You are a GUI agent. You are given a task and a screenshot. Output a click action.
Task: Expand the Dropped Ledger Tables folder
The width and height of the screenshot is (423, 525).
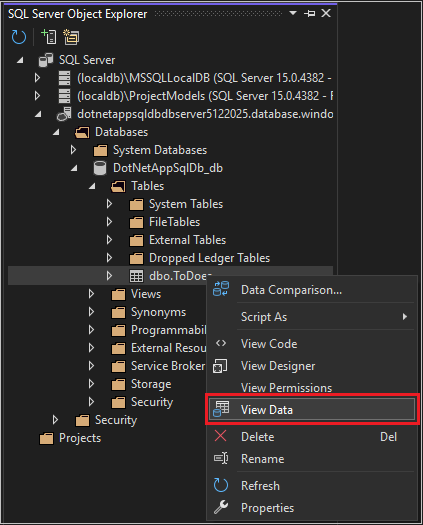pos(109,258)
